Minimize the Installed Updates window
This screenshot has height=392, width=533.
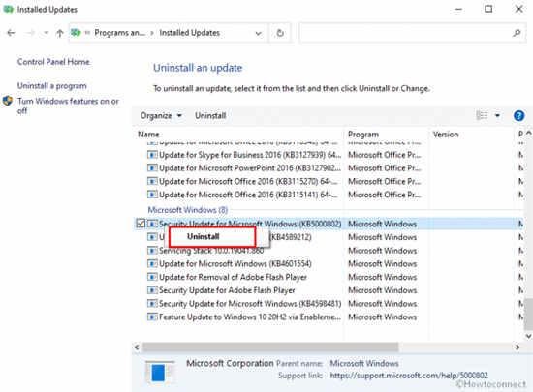458,9
